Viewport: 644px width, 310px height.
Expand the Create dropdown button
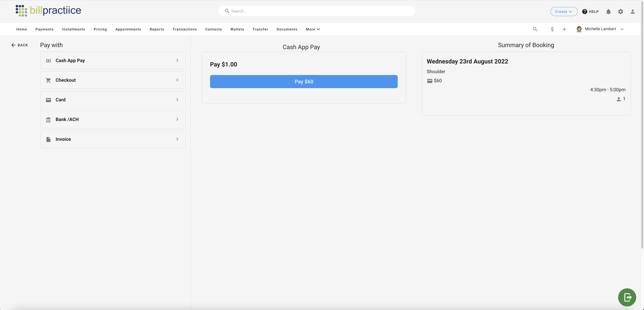[564, 11]
